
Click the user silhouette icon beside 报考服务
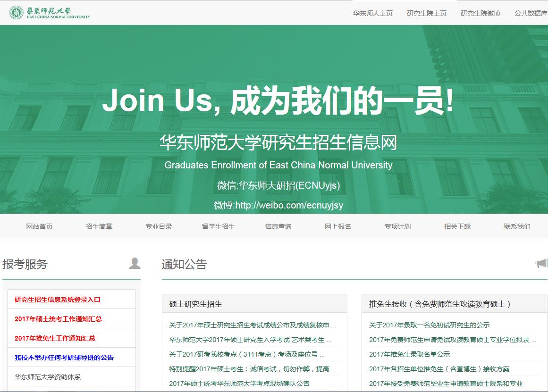point(135,263)
